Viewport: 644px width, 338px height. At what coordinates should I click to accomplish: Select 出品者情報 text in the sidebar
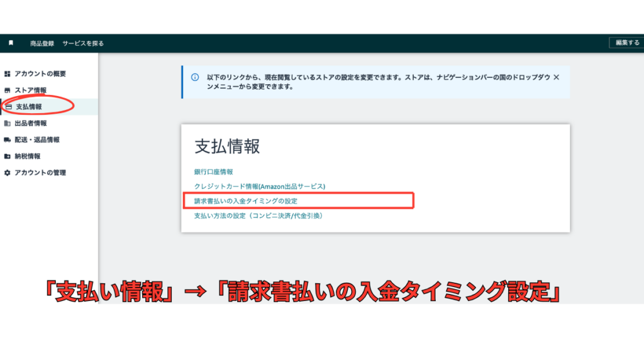pyautogui.click(x=31, y=123)
